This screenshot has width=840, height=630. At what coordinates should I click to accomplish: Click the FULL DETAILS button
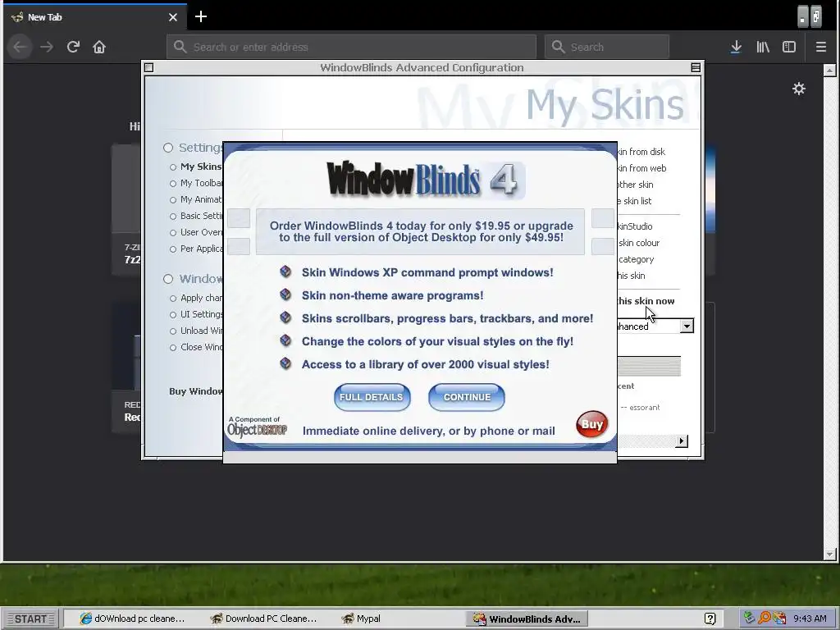pyautogui.click(x=372, y=398)
